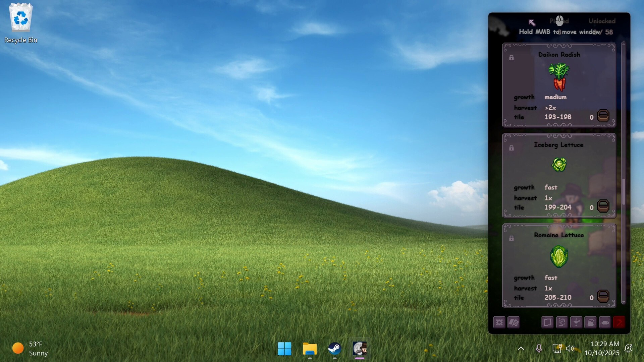Viewport: 644px width, 362px height.
Task: Open the fish category icon
Action: tap(605, 322)
